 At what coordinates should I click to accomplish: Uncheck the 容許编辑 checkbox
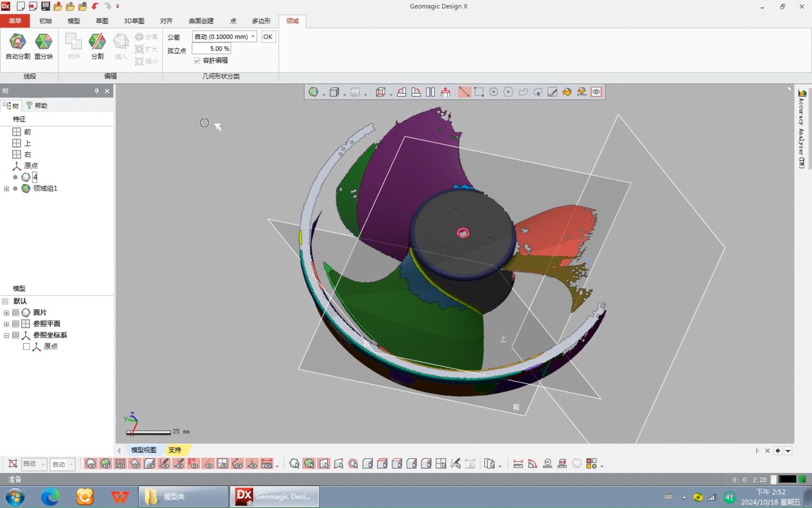pyautogui.click(x=197, y=61)
